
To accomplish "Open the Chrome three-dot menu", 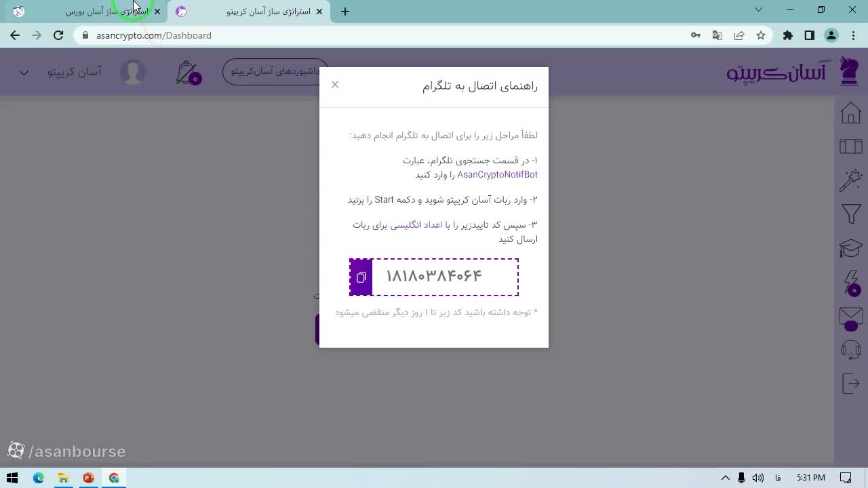I will (x=852, y=35).
